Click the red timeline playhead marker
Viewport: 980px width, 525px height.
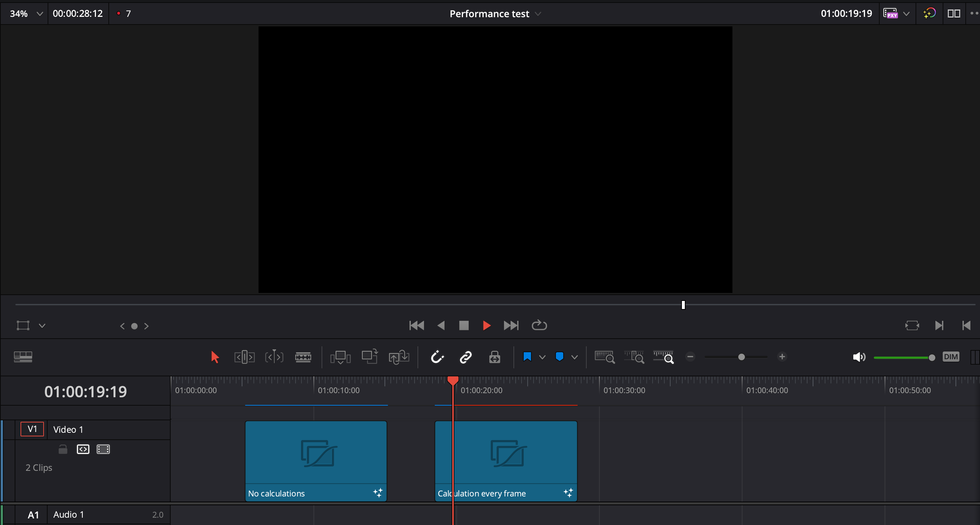coord(453,380)
